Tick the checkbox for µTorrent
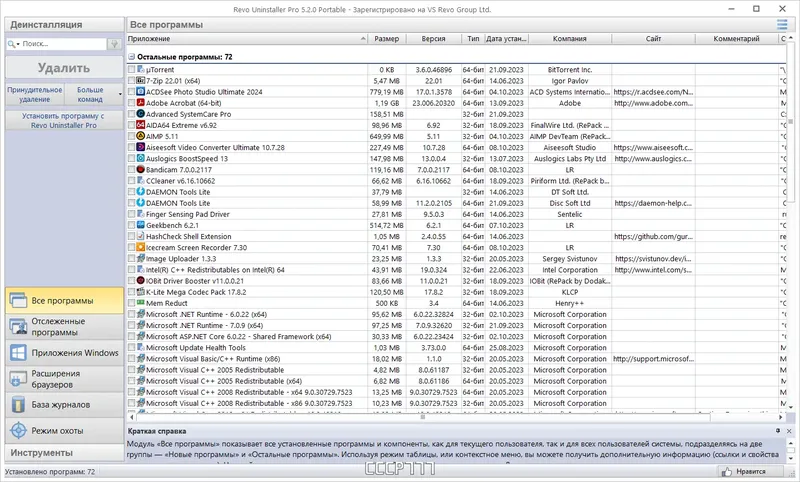800x482 pixels. (132, 69)
